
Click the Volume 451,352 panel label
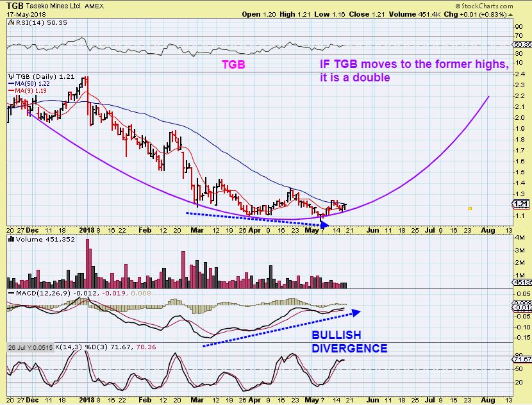point(45,240)
